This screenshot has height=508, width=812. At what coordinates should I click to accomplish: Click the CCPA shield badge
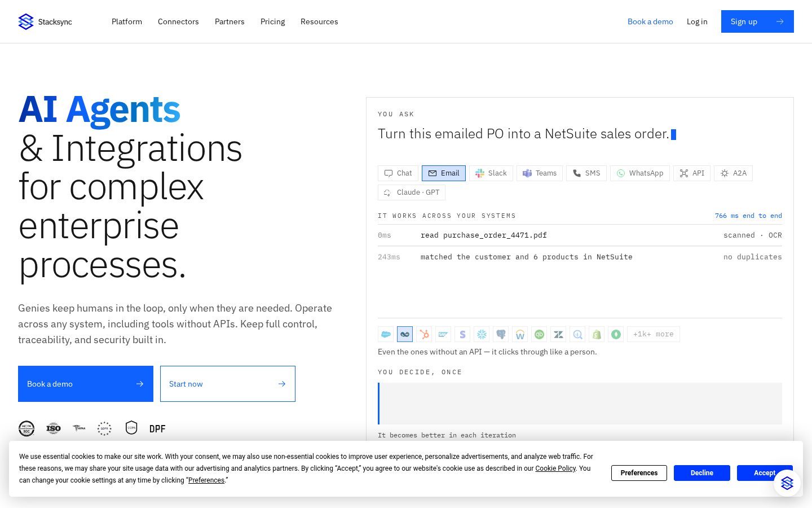[x=131, y=428]
